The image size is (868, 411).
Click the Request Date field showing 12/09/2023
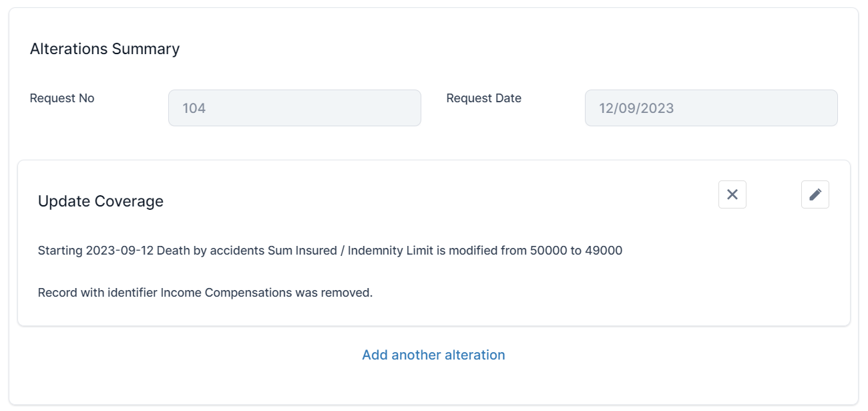710,108
